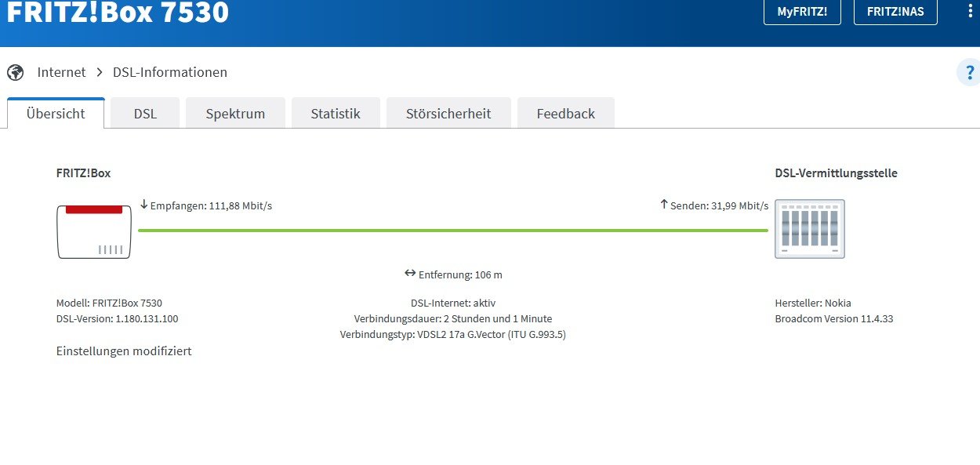Click the FRITZ!Box router image
The height and width of the screenshot is (465, 980).
pos(94,231)
